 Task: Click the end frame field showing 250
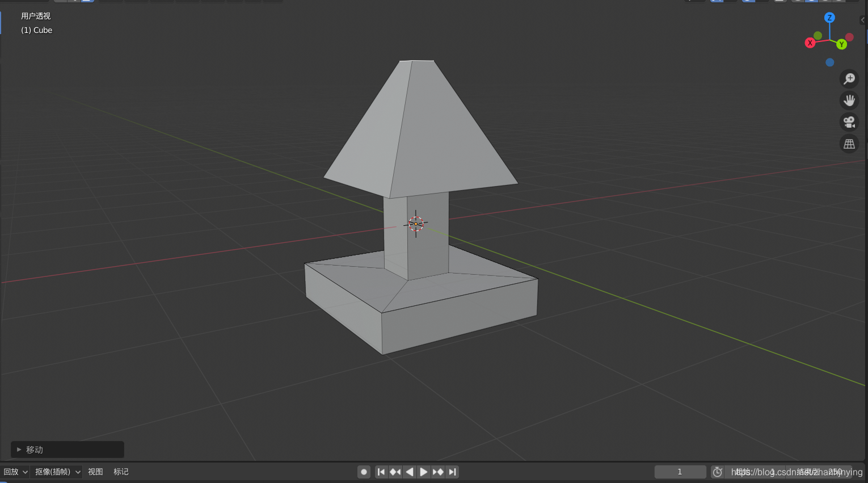(819, 472)
